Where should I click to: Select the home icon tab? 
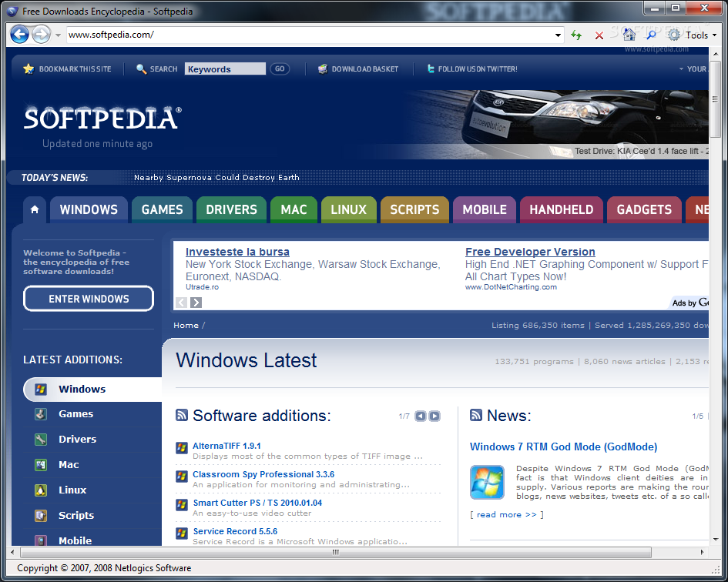tap(35, 209)
